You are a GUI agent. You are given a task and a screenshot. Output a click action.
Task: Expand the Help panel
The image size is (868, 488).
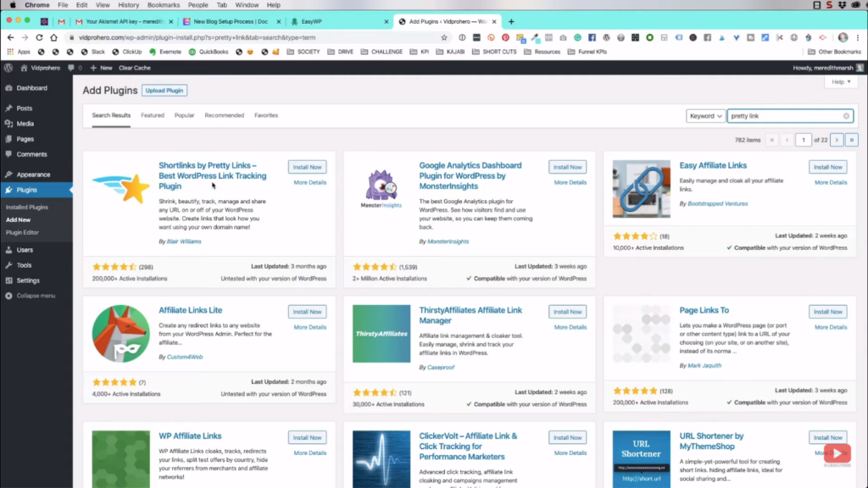tap(841, 82)
